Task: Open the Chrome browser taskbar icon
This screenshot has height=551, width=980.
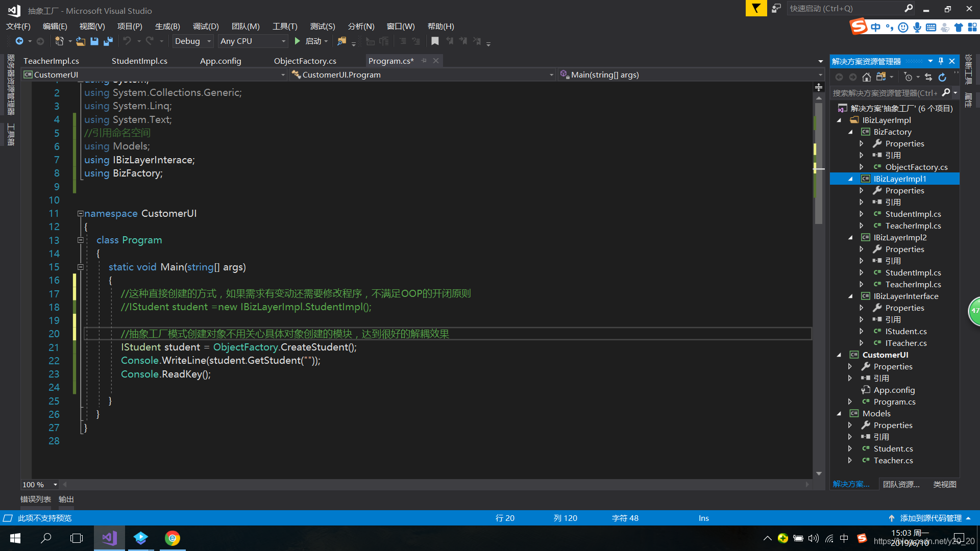Action: click(x=173, y=538)
